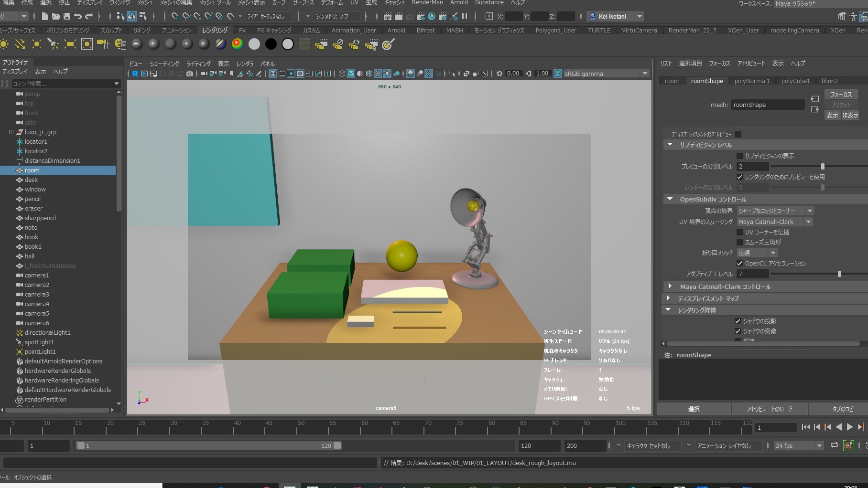The width and height of the screenshot is (868, 488).
Task: Expand the Maya Catmull-Clark コントロール section
Action: (670, 286)
